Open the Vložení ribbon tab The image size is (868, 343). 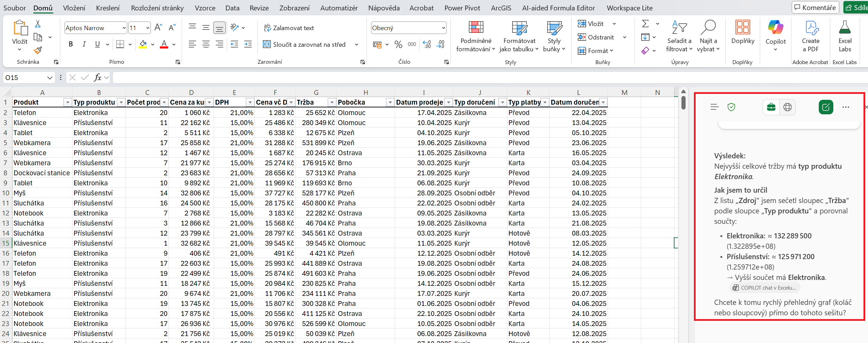(74, 8)
